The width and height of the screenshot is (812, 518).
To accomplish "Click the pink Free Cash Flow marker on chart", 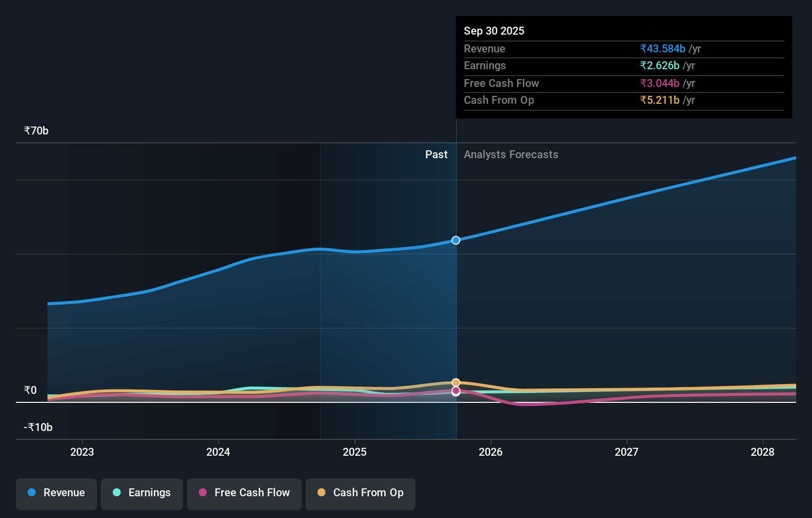I will click(x=455, y=391).
